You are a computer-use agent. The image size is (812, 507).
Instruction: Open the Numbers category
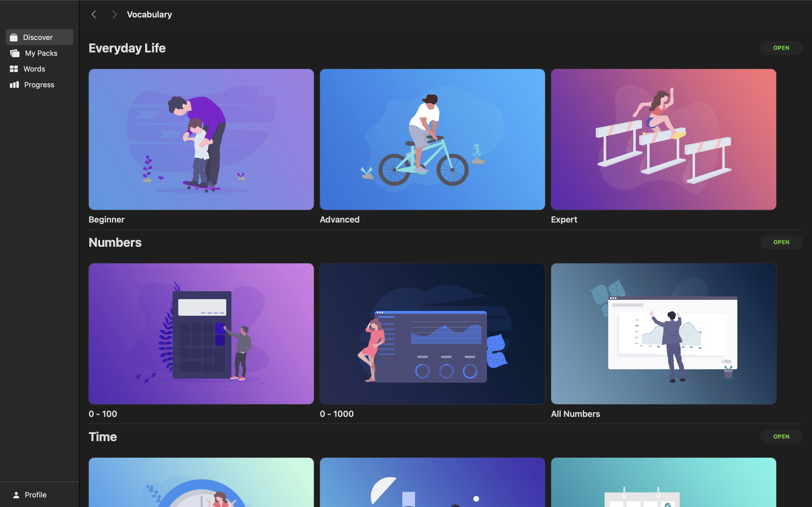pyautogui.click(x=781, y=242)
